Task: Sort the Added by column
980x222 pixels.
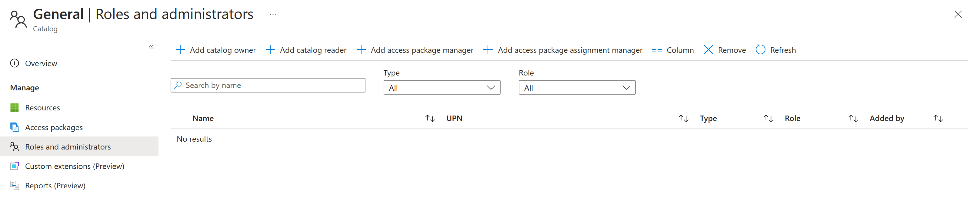Action: pyautogui.click(x=938, y=118)
